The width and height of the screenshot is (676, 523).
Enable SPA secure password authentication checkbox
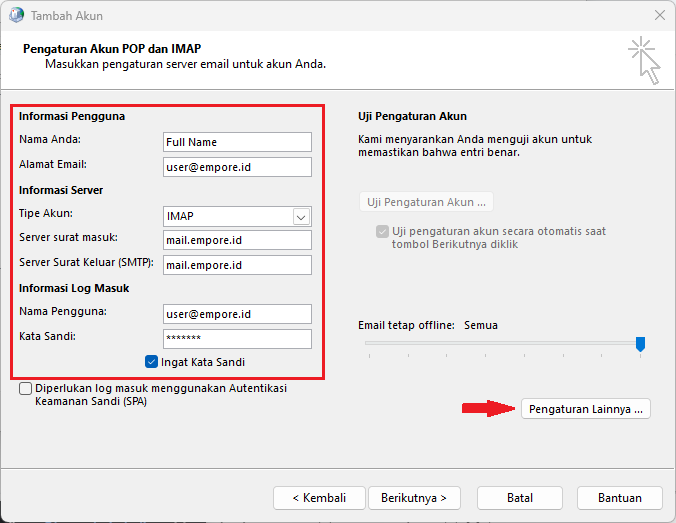(25, 389)
